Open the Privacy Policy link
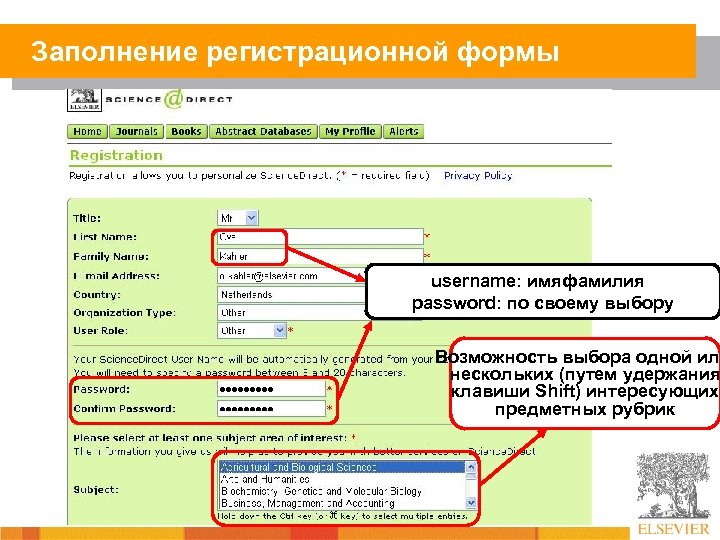This screenshot has width=720, height=540. tap(478, 175)
